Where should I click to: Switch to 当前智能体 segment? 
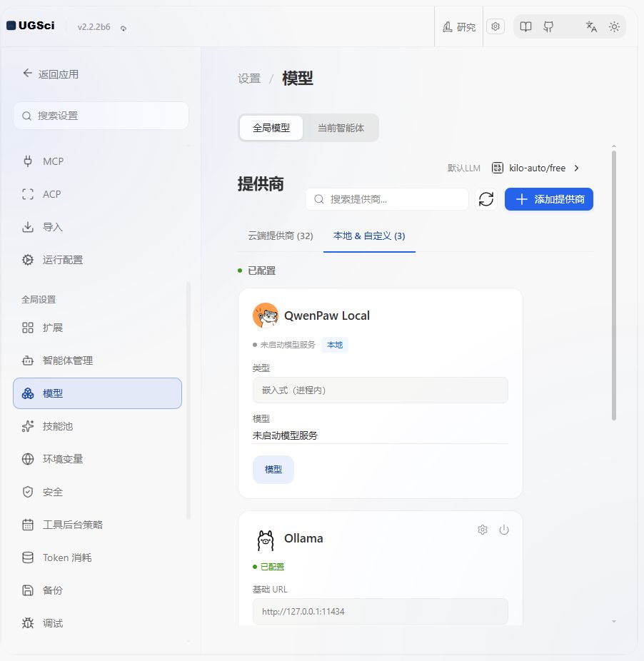tap(341, 128)
